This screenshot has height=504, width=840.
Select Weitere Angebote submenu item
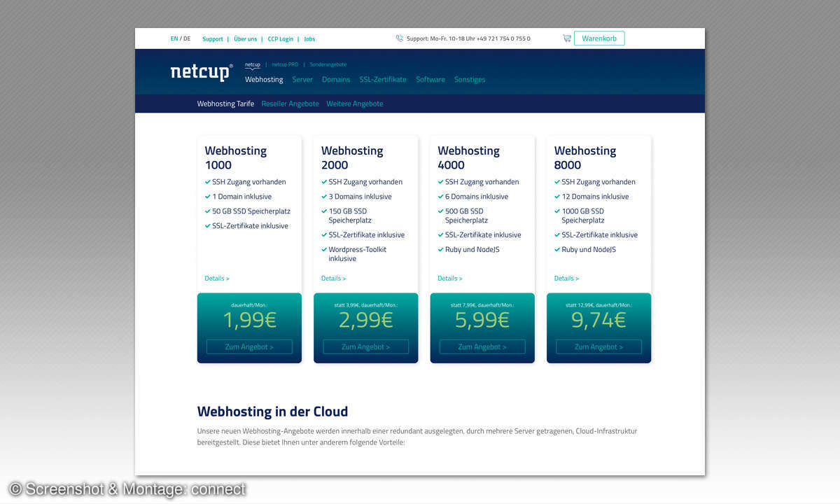355,104
